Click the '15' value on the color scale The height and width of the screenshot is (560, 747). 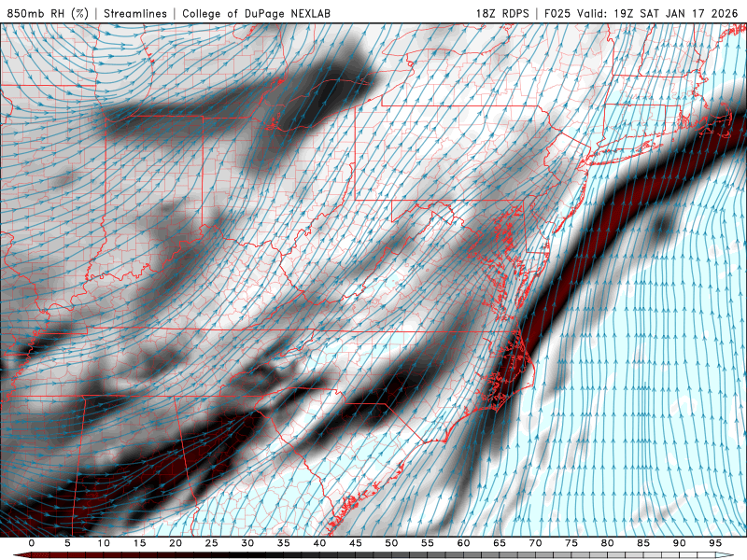[x=139, y=543]
